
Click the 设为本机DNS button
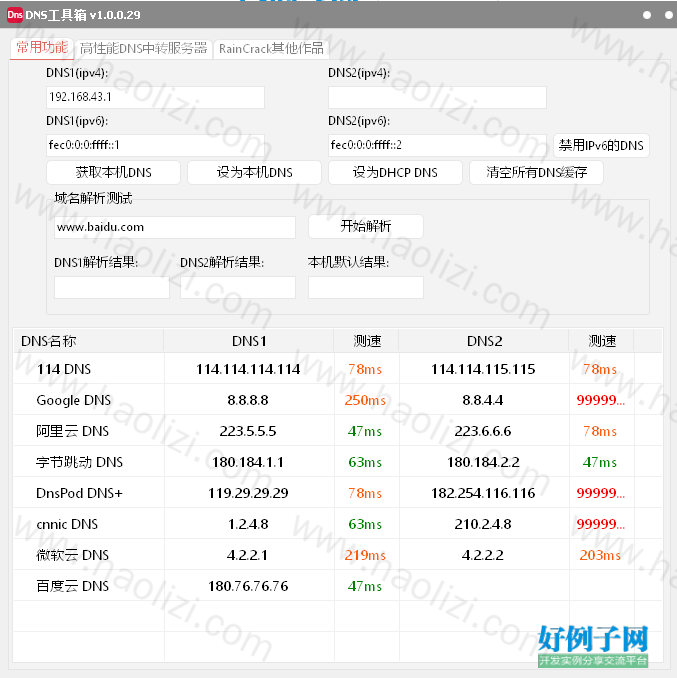[254, 173]
